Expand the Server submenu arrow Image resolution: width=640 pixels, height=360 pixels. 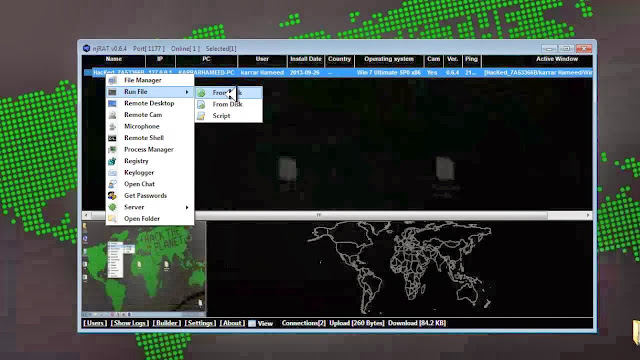tap(187, 207)
